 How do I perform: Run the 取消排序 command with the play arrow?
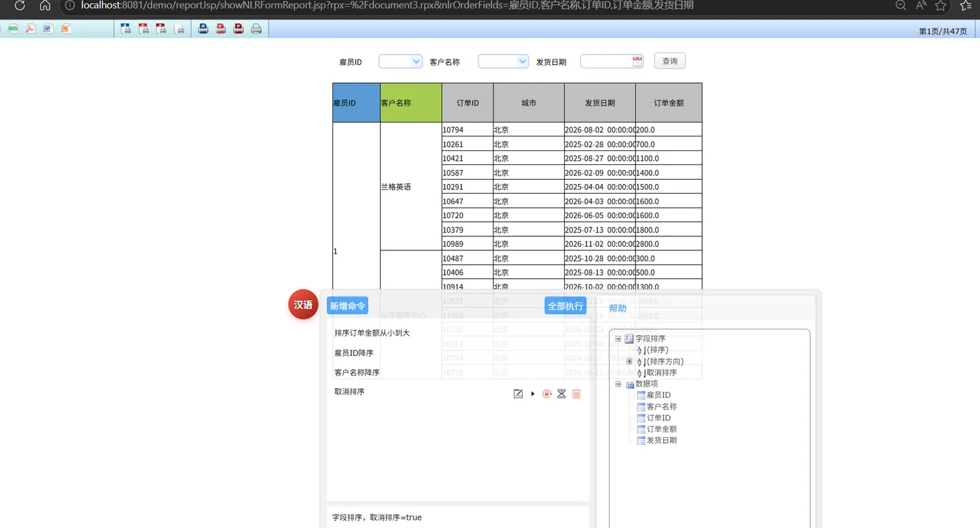point(533,394)
